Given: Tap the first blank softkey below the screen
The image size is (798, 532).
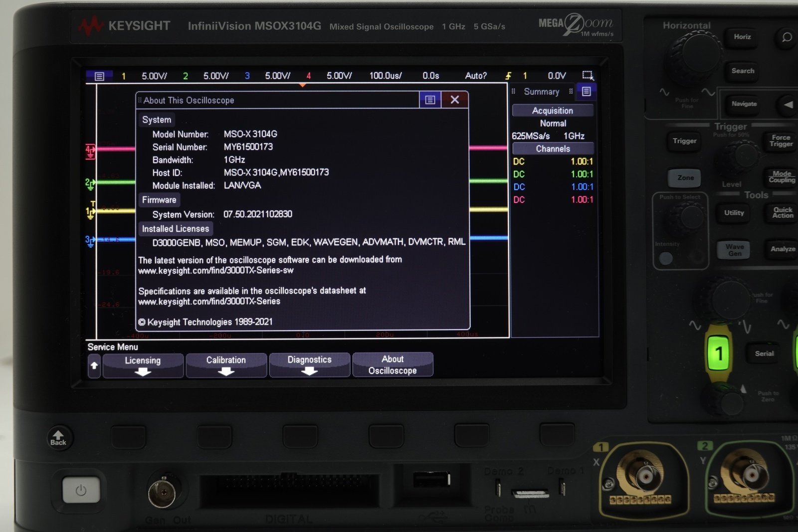Looking at the screenshot, I should point(129,437).
